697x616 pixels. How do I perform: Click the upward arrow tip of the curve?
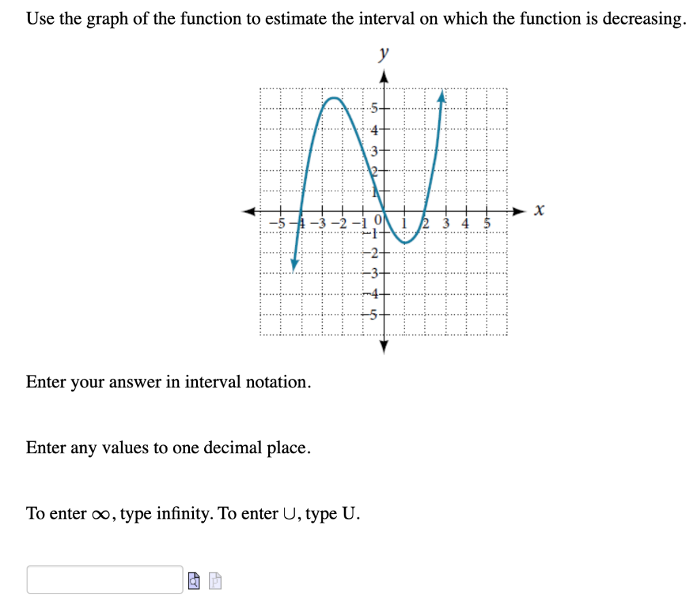pos(442,95)
